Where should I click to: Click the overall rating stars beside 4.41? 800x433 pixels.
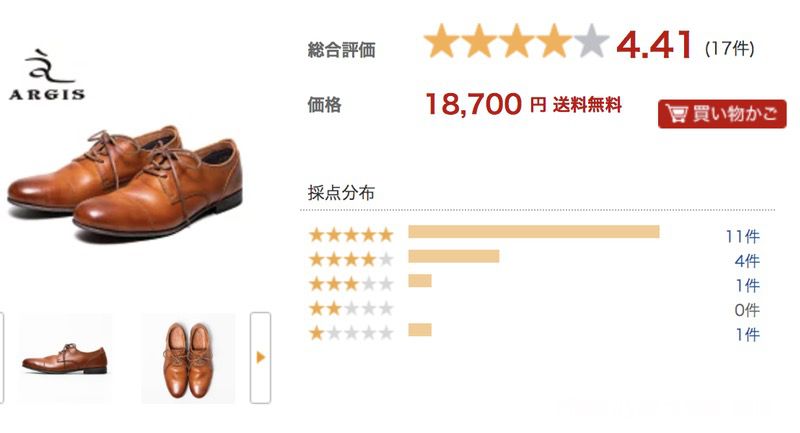point(516,41)
